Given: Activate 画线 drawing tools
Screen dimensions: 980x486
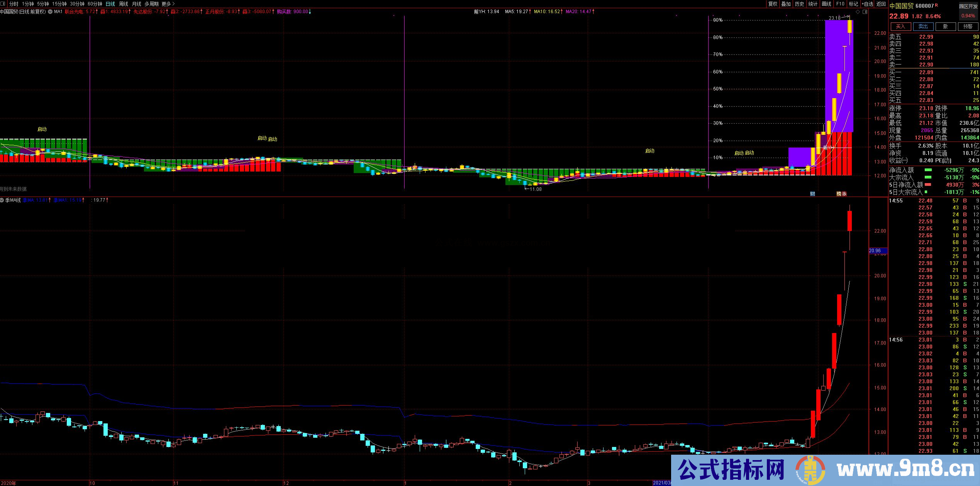Looking at the screenshot, I should pyautogui.click(x=827, y=4).
